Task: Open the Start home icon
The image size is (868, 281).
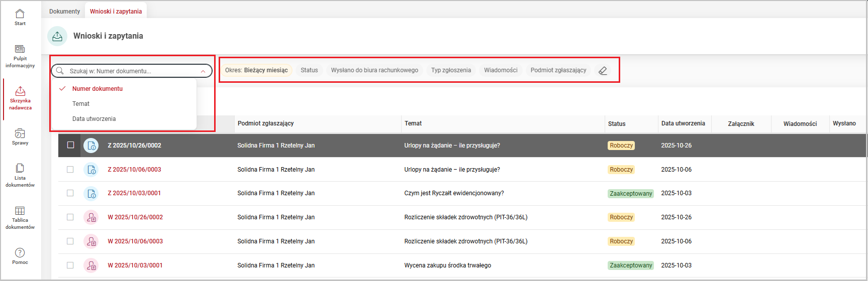Action: pyautogui.click(x=20, y=14)
